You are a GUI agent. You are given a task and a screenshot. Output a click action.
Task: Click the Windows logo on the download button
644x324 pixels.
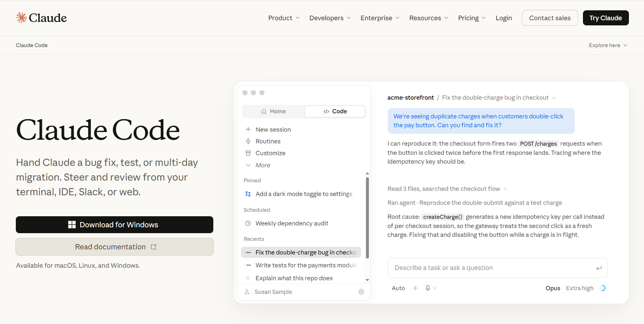[x=72, y=225]
